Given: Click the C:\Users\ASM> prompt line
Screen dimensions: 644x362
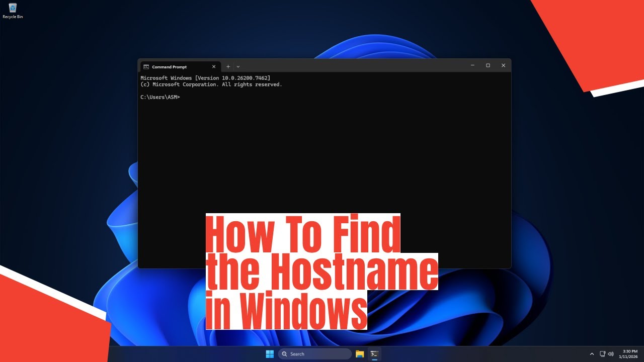Looking at the screenshot, I should [160, 97].
